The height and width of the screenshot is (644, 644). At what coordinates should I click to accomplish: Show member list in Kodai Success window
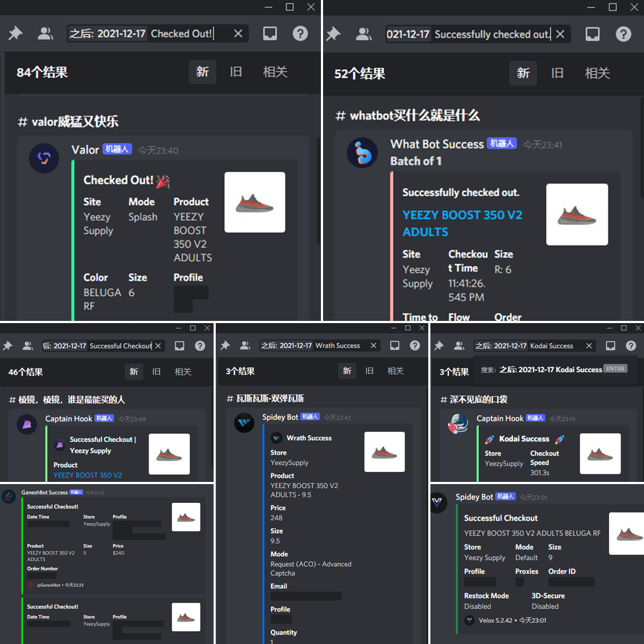point(459,346)
